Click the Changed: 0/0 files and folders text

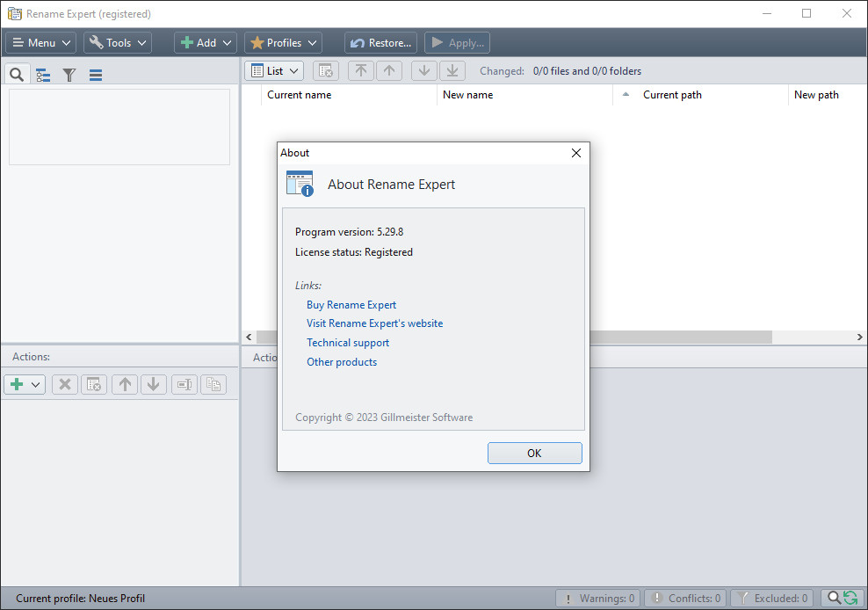[x=561, y=71]
